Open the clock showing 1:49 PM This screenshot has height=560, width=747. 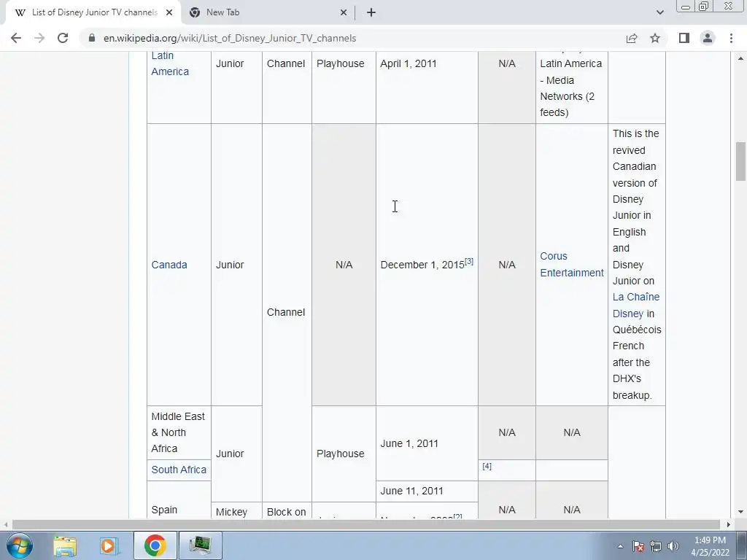(710, 546)
